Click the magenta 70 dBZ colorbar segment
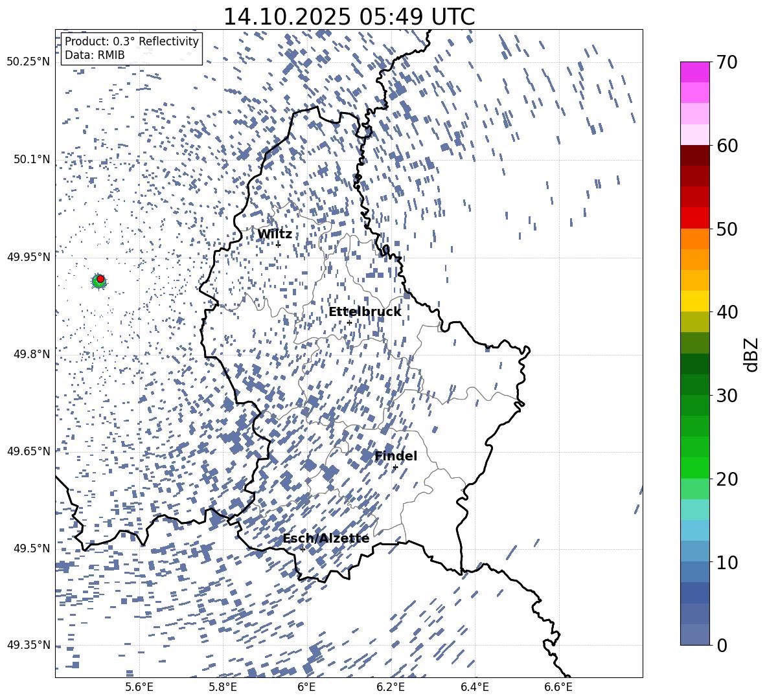This screenshot has width=767, height=700. point(695,72)
